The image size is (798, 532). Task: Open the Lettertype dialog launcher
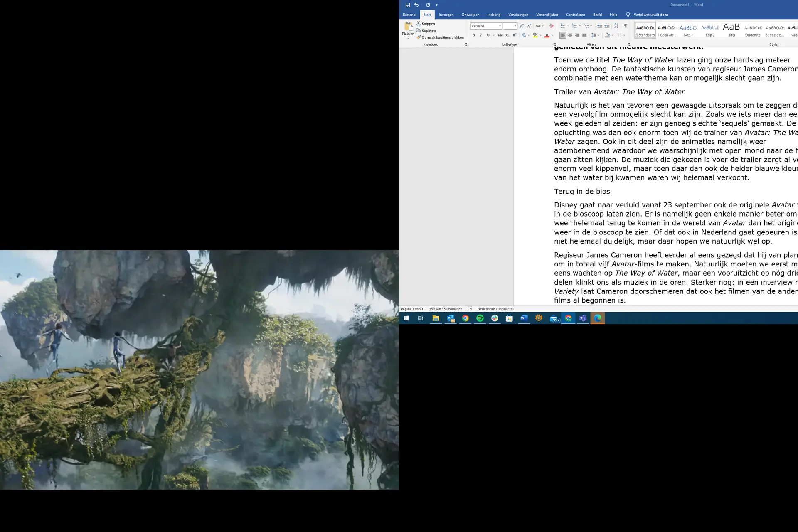coord(554,44)
